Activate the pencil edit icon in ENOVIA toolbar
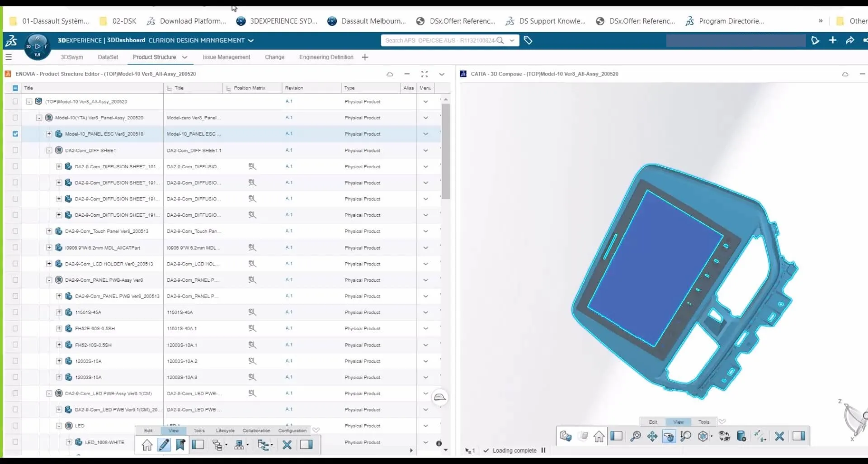 click(164, 445)
